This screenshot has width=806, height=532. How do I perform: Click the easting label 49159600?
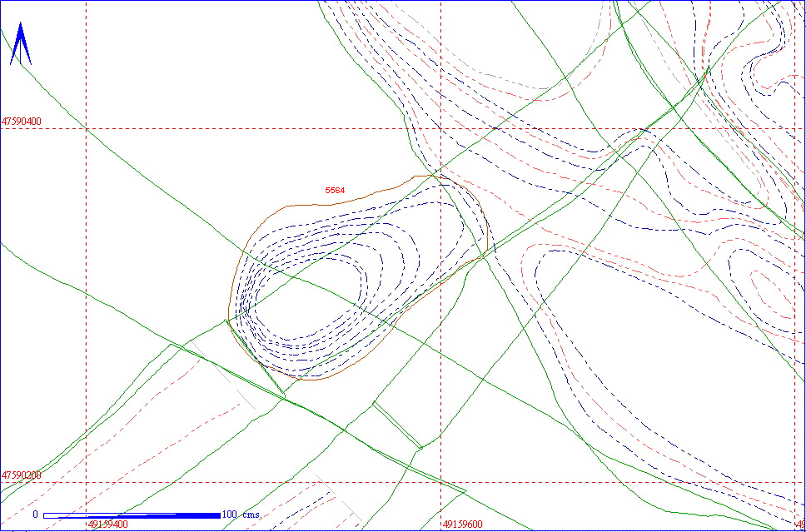[x=463, y=525]
